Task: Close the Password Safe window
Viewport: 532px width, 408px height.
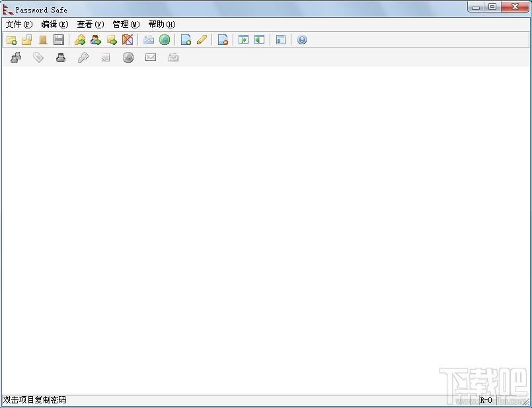Action: coord(515,7)
